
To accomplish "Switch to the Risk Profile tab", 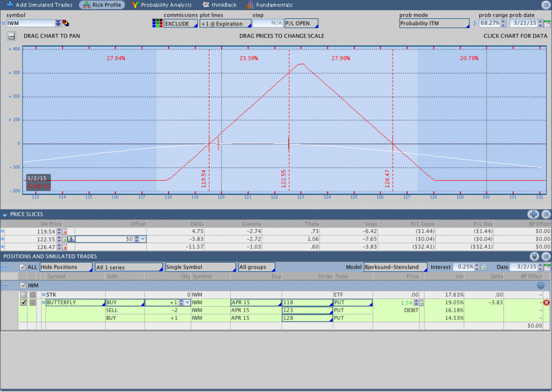I will point(102,5).
